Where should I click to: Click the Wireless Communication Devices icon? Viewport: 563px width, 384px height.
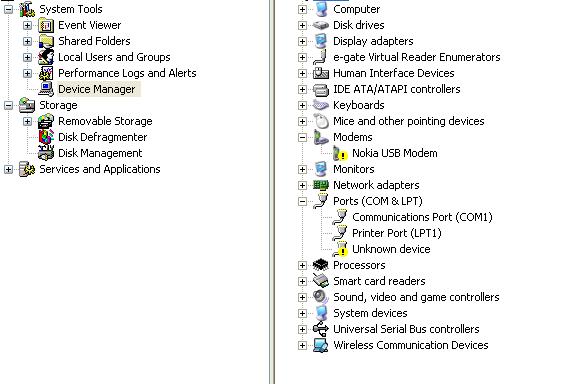point(321,345)
